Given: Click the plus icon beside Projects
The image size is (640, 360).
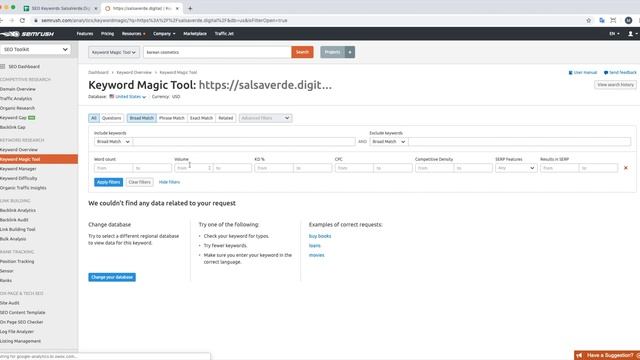Looking at the screenshot, I should tap(350, 52).
